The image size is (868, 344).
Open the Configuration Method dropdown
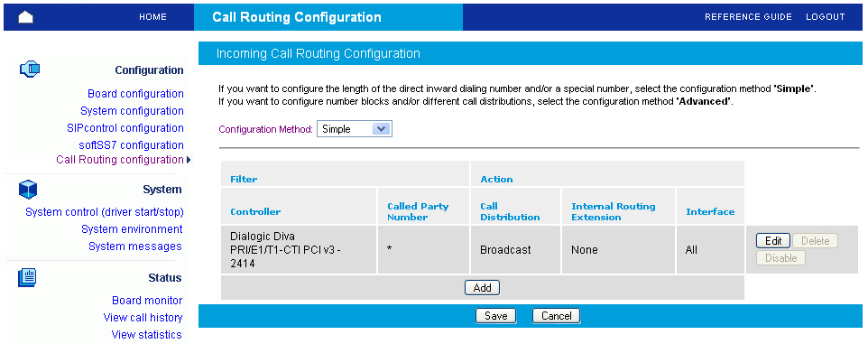[355, 129]
